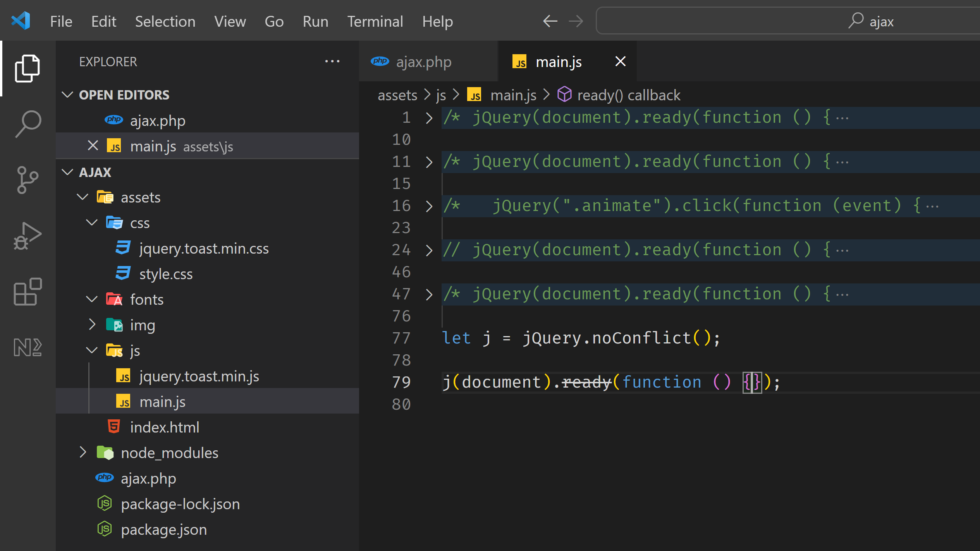Click line number 79 in gutter
The height and width of the screenshot is (551, 980).
tap(401, 382)
